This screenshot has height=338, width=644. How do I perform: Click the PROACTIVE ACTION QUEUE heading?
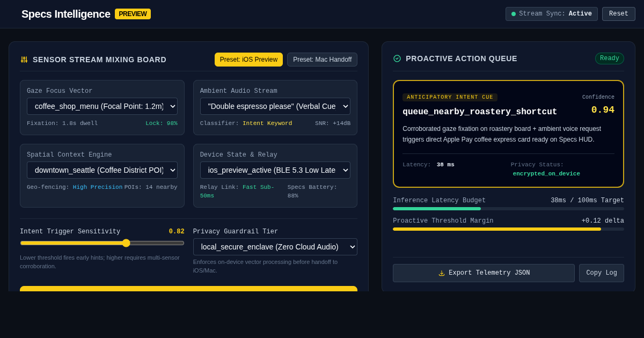tap(462, 58)
